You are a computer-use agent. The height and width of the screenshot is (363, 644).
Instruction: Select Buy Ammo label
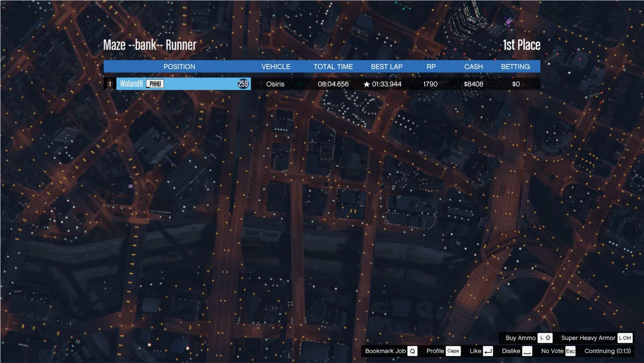click(x=521, y=338)
